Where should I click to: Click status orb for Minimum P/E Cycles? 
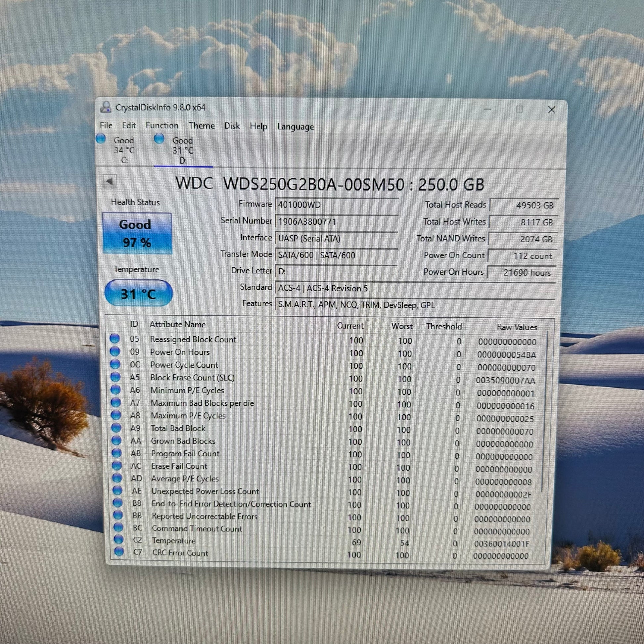115,389
